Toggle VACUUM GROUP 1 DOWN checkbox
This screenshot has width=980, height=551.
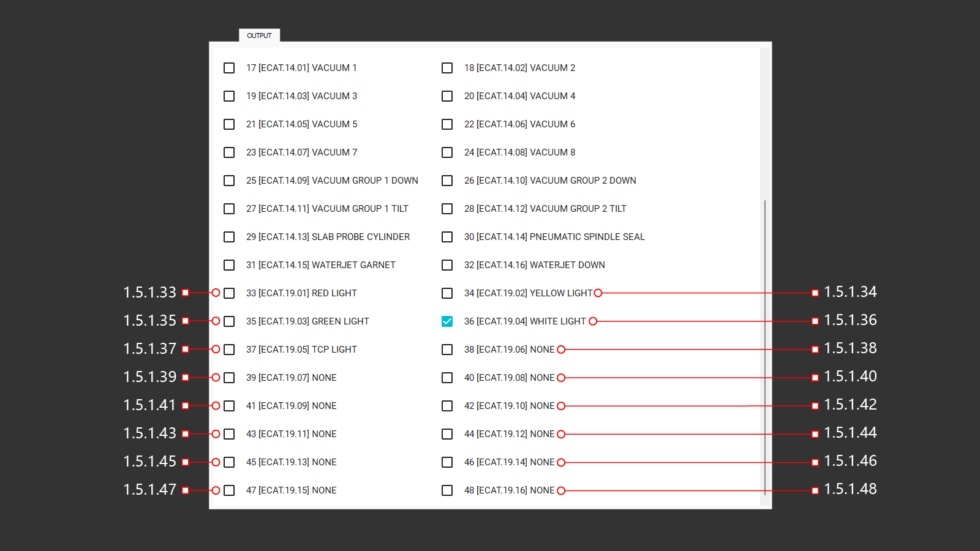pyautogui.click(x=229, y=181)
